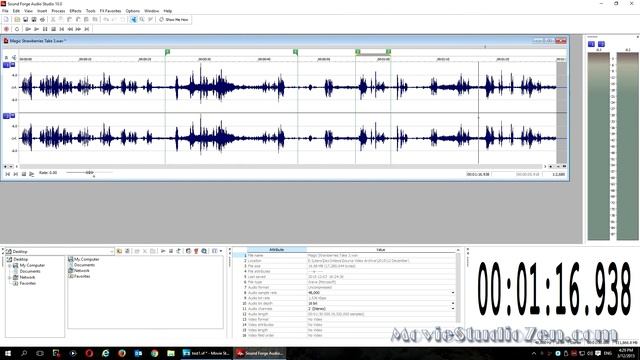Click Play in transport toolbar
640x360 pixels.
pos(36,29)
